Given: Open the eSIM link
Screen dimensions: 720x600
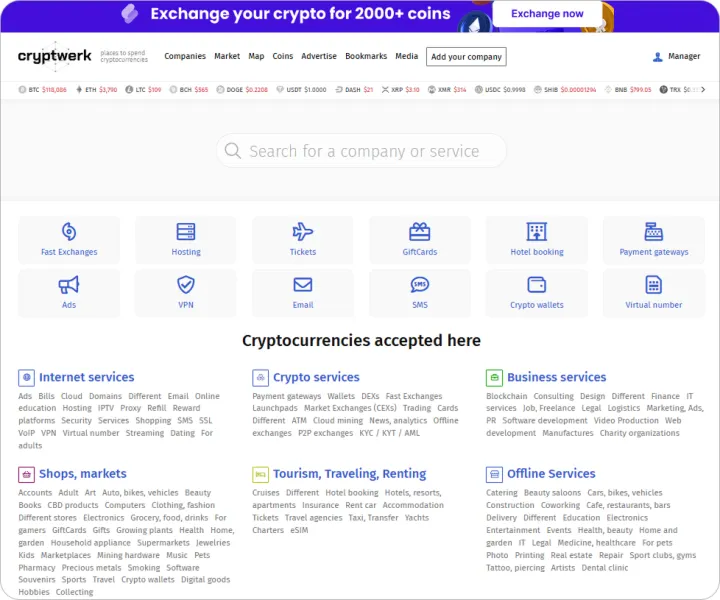Looking at the screenshot, I should 299,530.
